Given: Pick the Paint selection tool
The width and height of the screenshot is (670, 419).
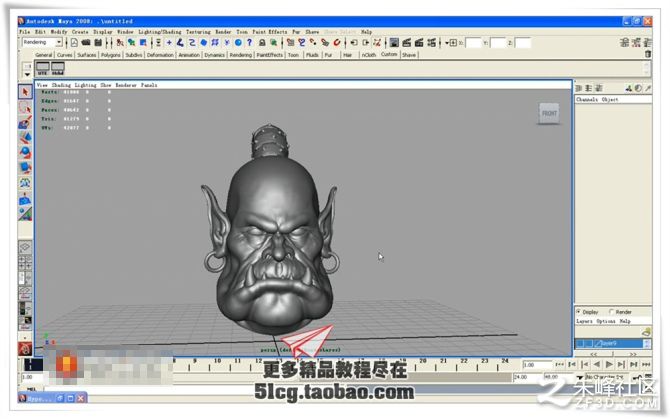Looking at the screenshot, I should (25, 123).
